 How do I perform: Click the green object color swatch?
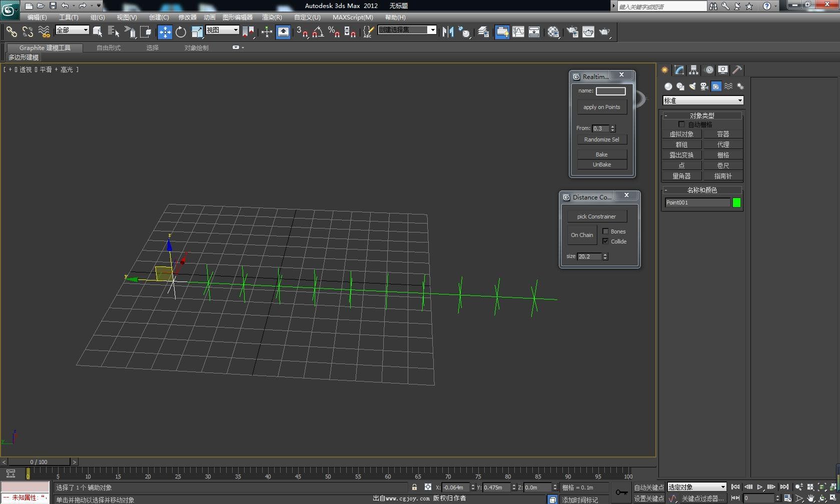click(x=736, y=202)
